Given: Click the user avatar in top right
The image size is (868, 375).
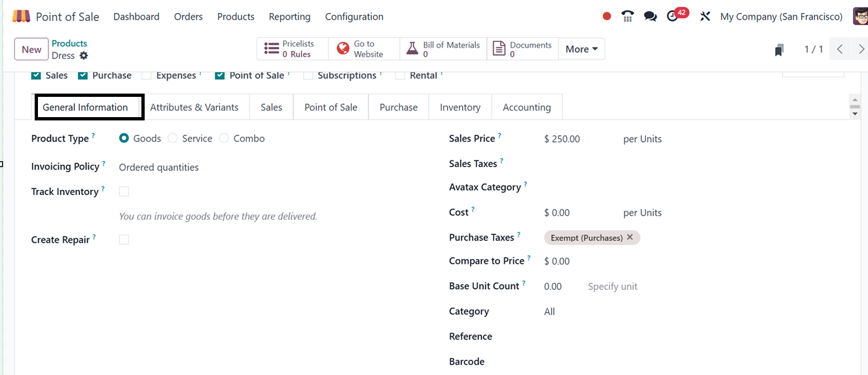Looking at the screenshot, I should pyautogui.click(x=860, y=16).
